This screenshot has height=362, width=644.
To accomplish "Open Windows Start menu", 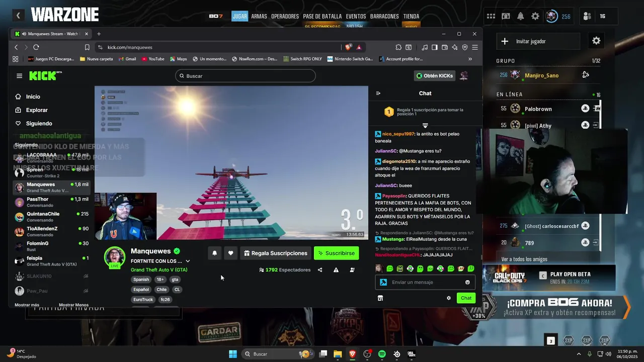I will point(233,354).
